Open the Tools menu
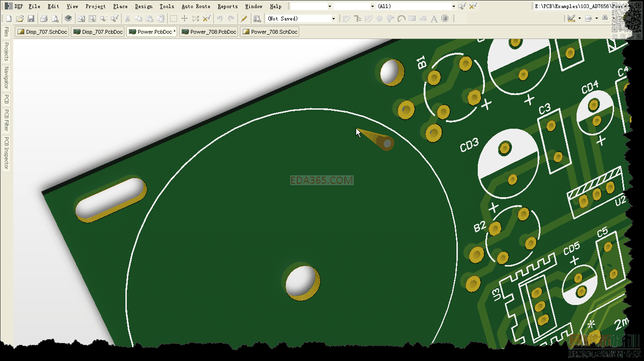This screenshot has width=644, height=361. pyautogui.click(x=167, y=6)
